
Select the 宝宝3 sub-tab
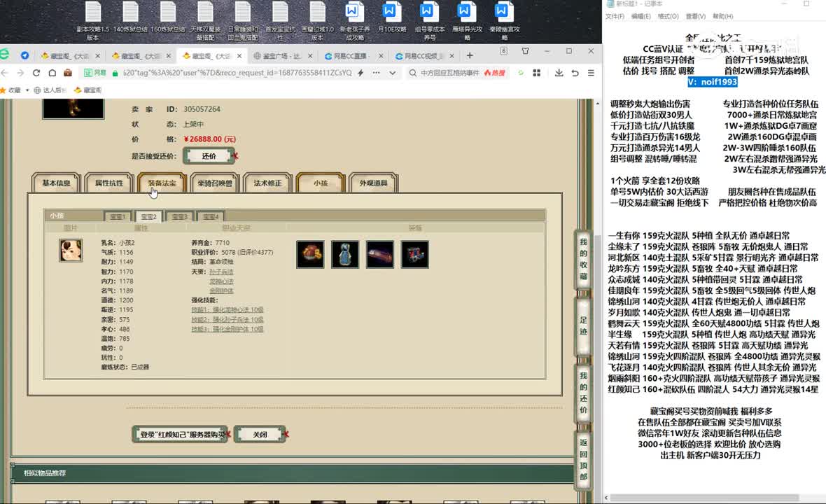click(180, 216)
